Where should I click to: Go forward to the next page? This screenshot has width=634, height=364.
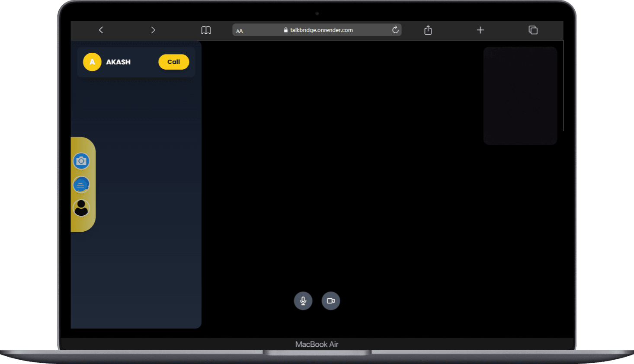click(x=153, y=30)
